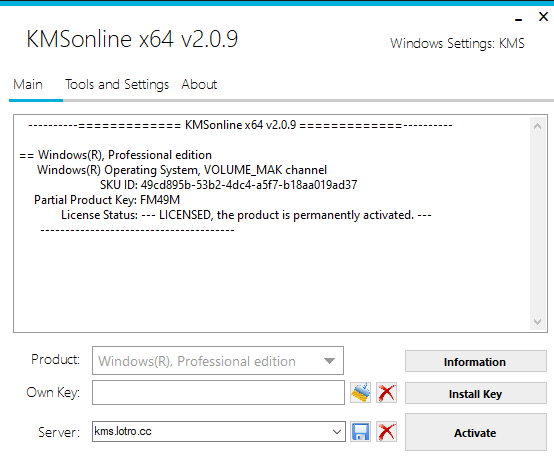
Task: Click the Information button
Action: (476, 361)
